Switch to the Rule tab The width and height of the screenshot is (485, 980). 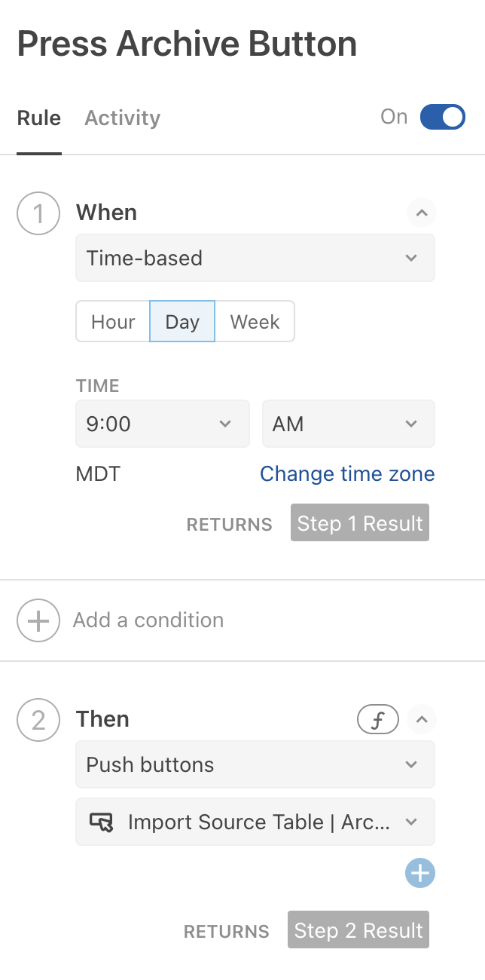(39, 118)
